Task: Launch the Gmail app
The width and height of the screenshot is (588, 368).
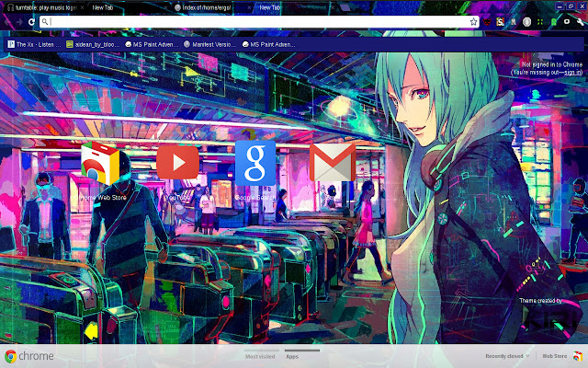Action: pos(333,162)
